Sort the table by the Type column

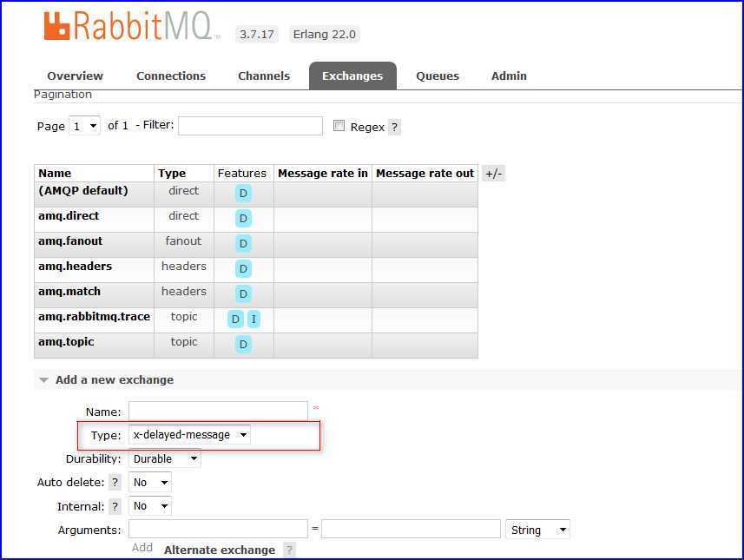click(172, 174)
